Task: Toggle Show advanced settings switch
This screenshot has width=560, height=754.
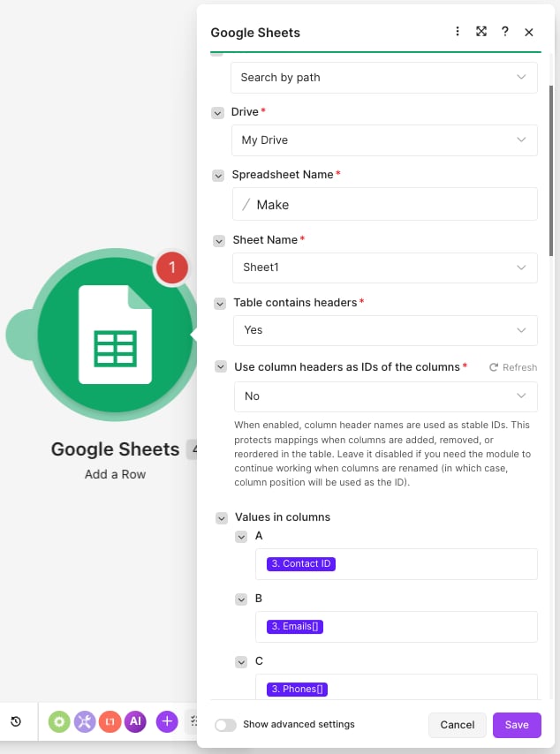Action: click(x=225, y=725)
